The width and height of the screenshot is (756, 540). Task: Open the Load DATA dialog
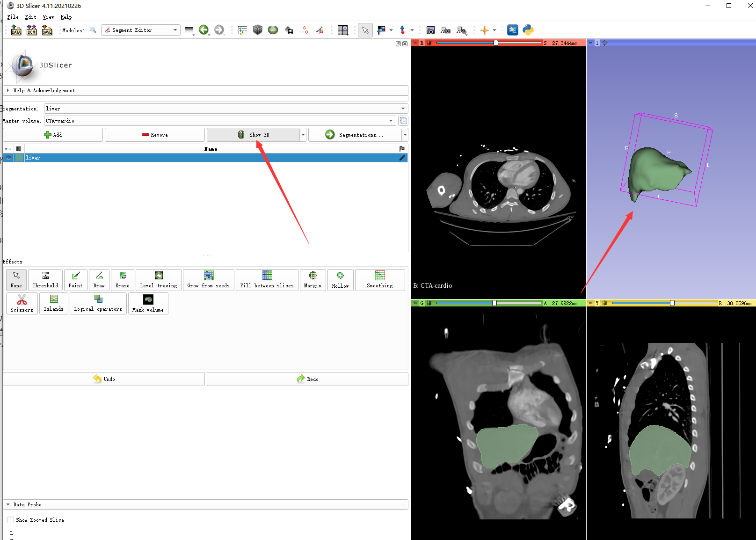[16, 29]
